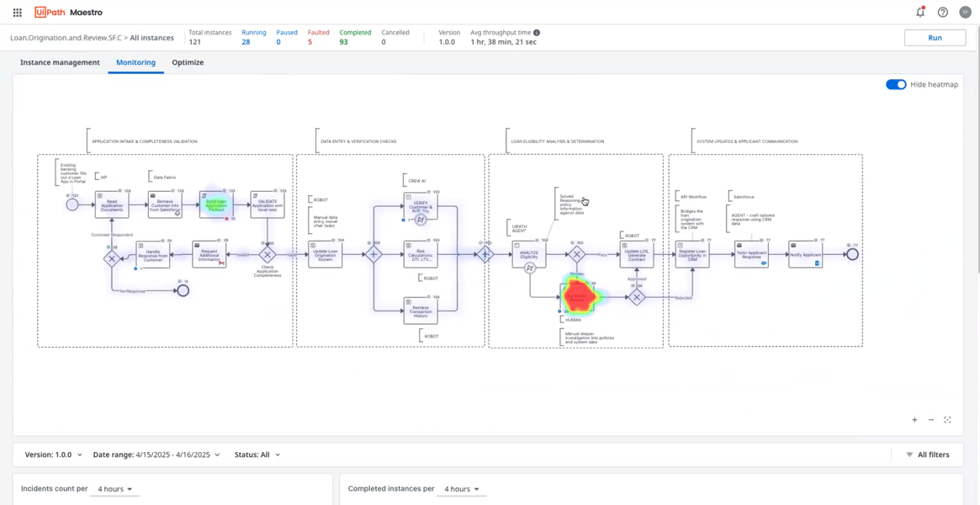Image resolution: width=980 pixels, height=505 pixels.
Task: Fit diagram to screen icon
Action: [x=948, y=420]
